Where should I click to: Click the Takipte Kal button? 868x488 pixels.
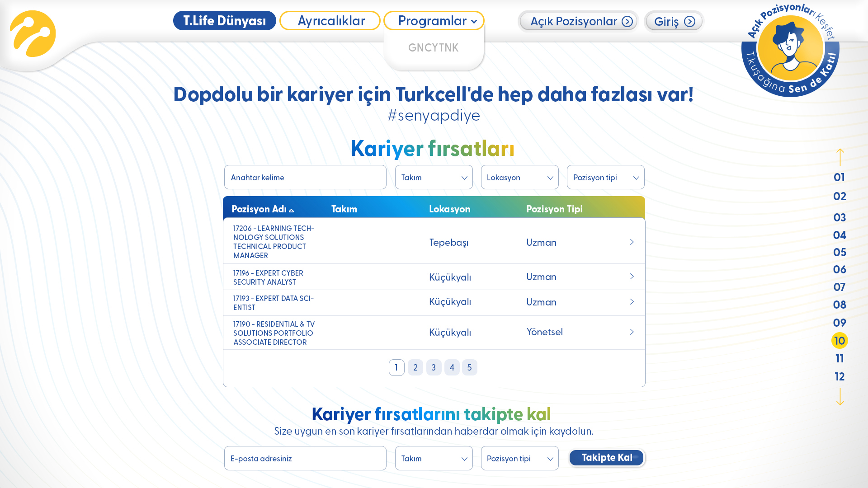pyautogui.click(x=606, y=458)
